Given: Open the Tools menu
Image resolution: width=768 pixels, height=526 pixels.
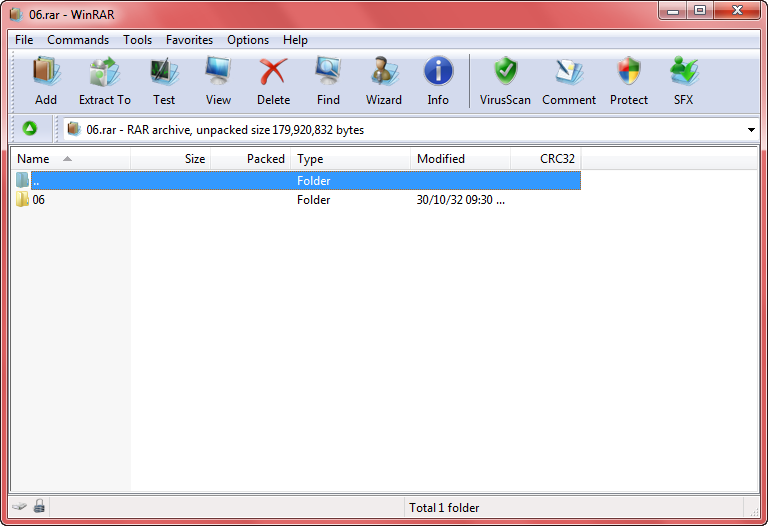Looking at the screenshot, I should (x=137, y=40).
